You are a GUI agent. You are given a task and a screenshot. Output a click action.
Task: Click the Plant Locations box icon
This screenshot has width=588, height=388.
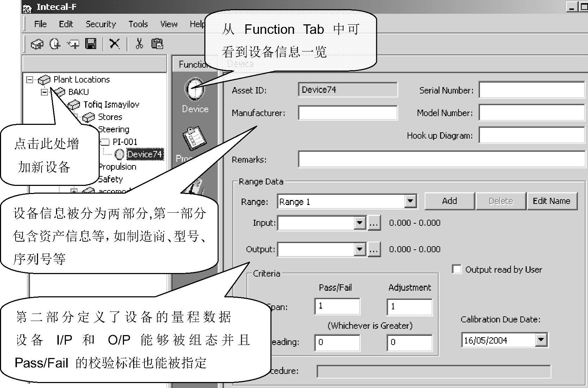(44, 80)
